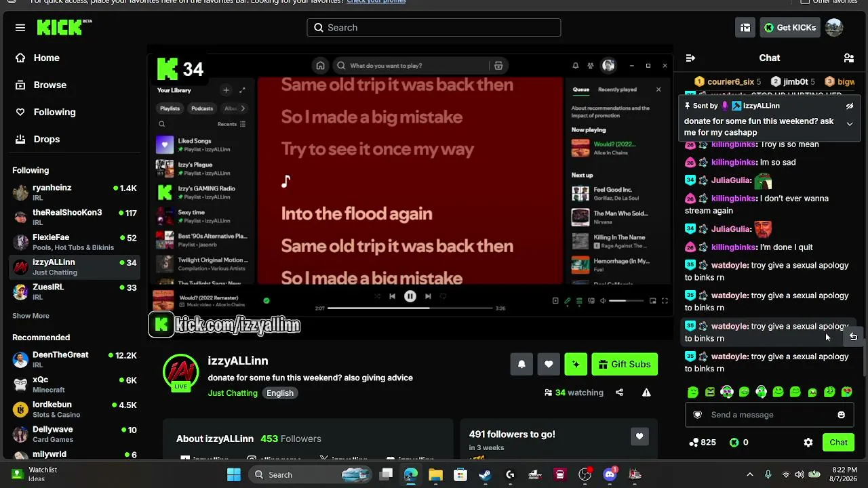Click the first green sleepy emote in quick row
The image size is (868, 488).
point(692,392)
